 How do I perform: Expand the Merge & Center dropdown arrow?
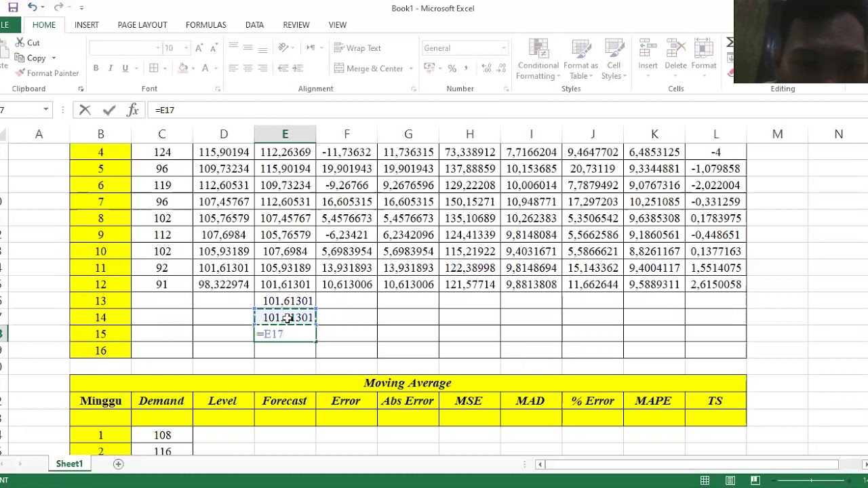point(411,68)
